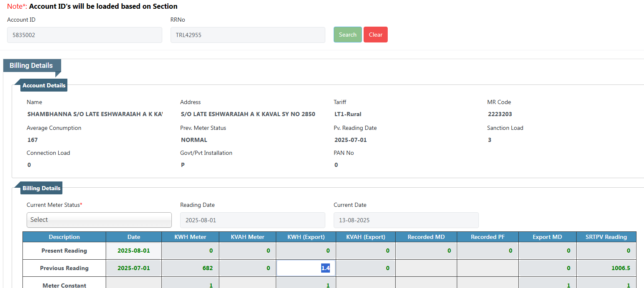This screenshot has height=288, width=644.
Task: Click the Reading Date field
Action: click(x=253, y=220)
